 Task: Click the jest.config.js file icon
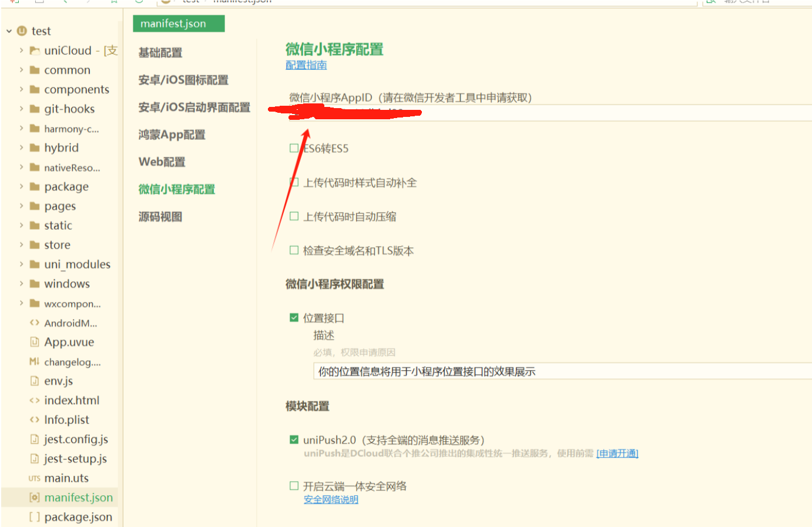pos(35,439)
